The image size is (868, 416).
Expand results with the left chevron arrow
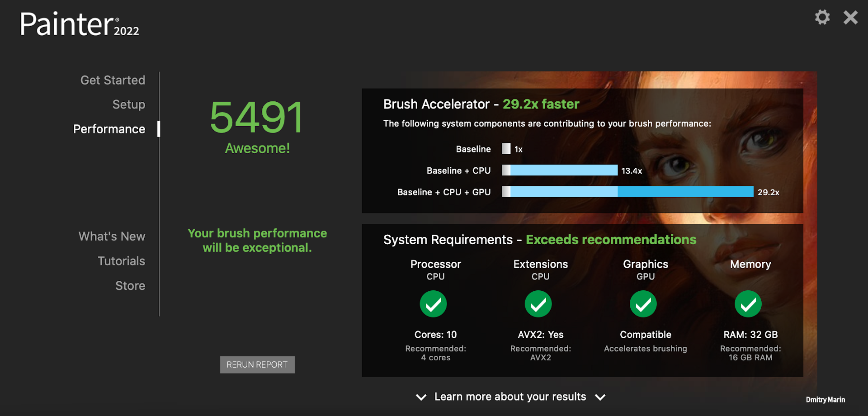click(421, 397)
